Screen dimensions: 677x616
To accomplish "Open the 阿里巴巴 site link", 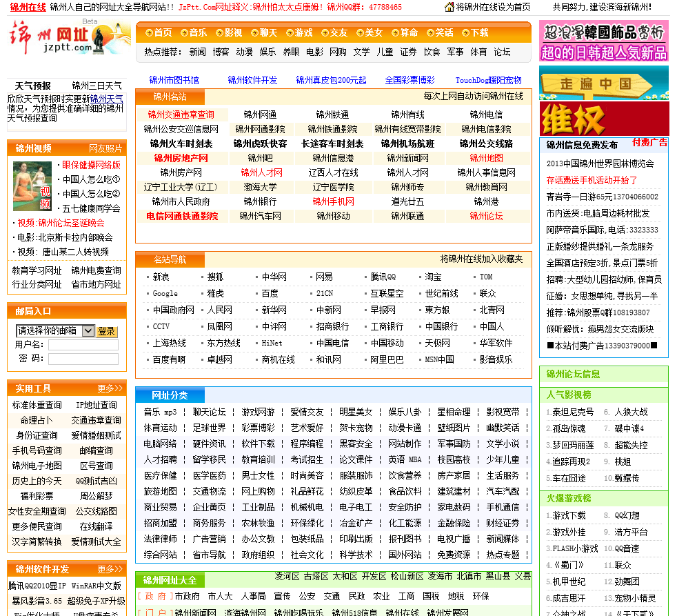I will click(387, 359).
